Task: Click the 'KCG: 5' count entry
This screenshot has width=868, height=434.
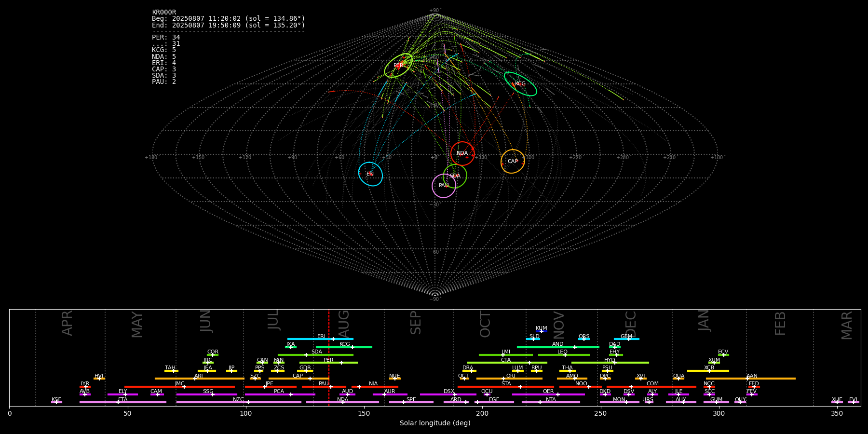Action: 164,50
